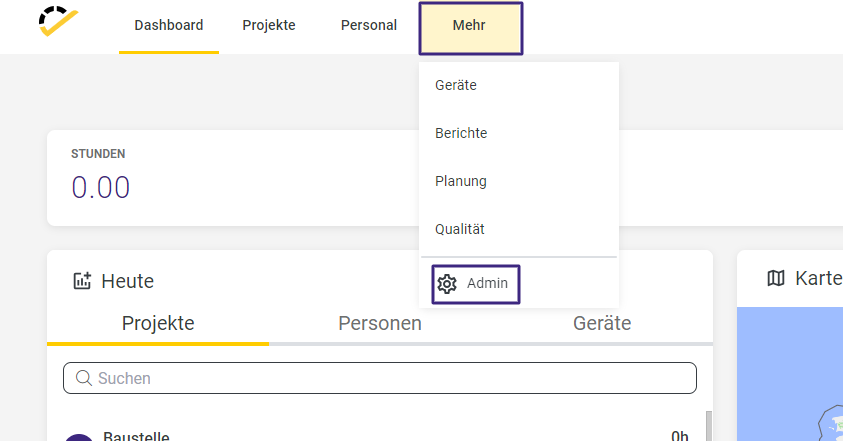Screen dimensions: 843x441
Task: Open the Personal navigation item
Action: click(369, 25)
